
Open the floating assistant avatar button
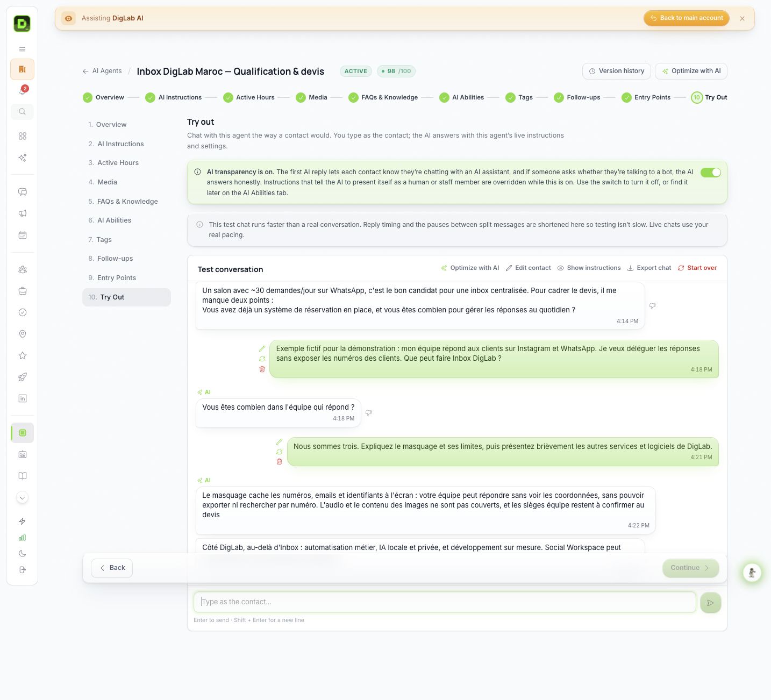[752, 572]
